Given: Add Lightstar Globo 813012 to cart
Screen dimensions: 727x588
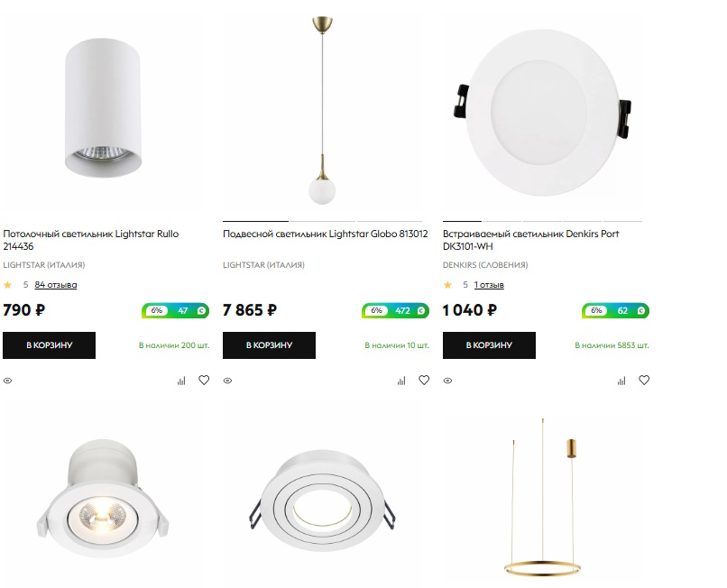Looking at the screenshot, I should pos(269,345).
